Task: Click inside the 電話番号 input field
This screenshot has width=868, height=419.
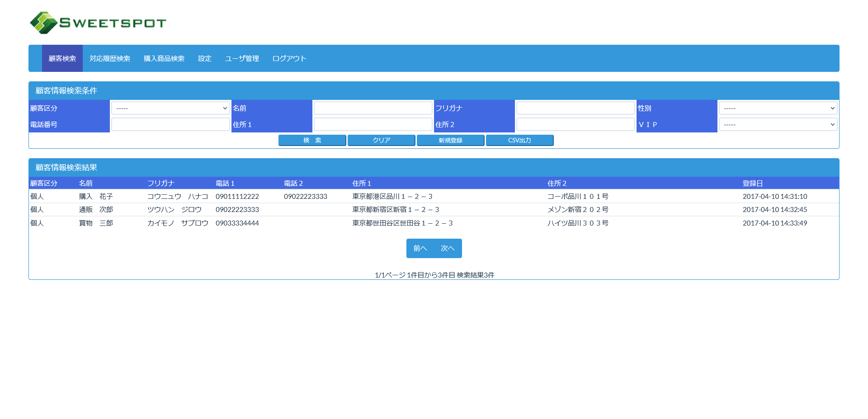Action: coord(170,124)
